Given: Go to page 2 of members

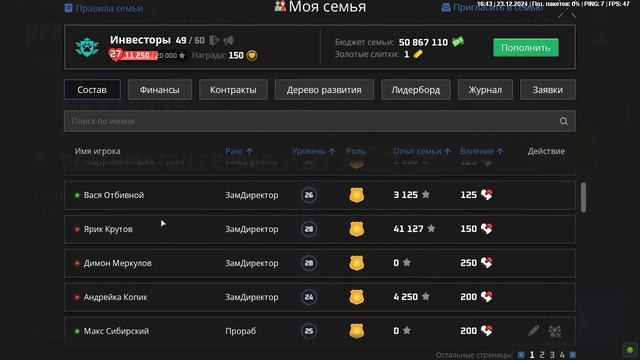Looking at the screenshot, I should (x=542, y=355).
